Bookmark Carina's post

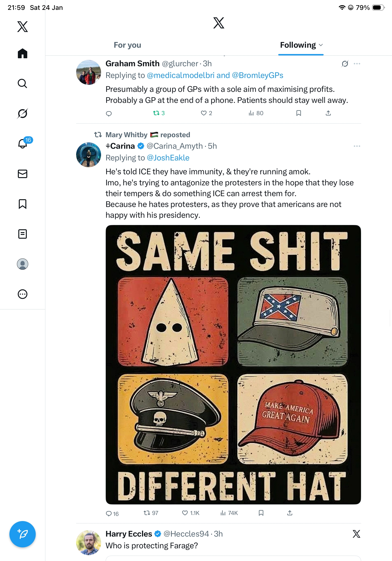tap(261, 513)
